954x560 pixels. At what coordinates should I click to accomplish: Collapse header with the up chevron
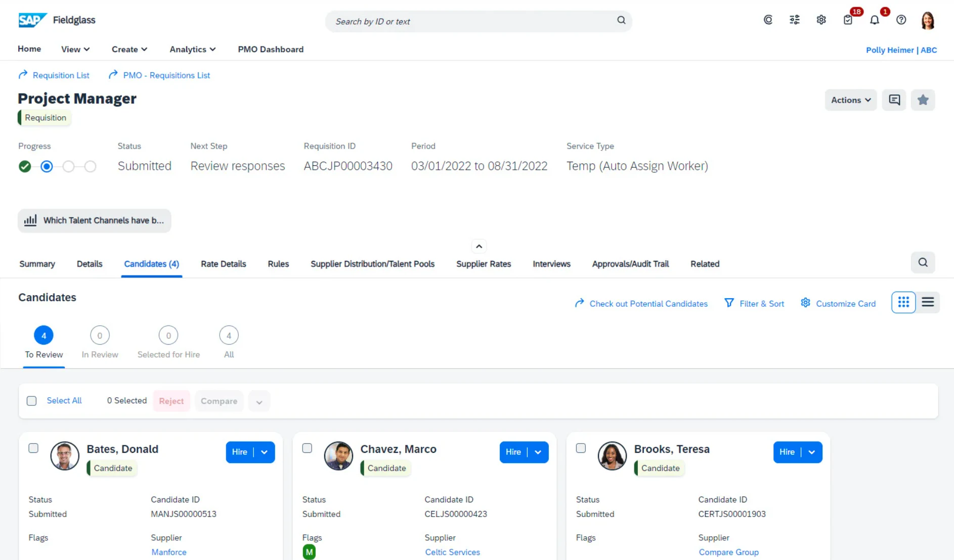pos(479,247)
